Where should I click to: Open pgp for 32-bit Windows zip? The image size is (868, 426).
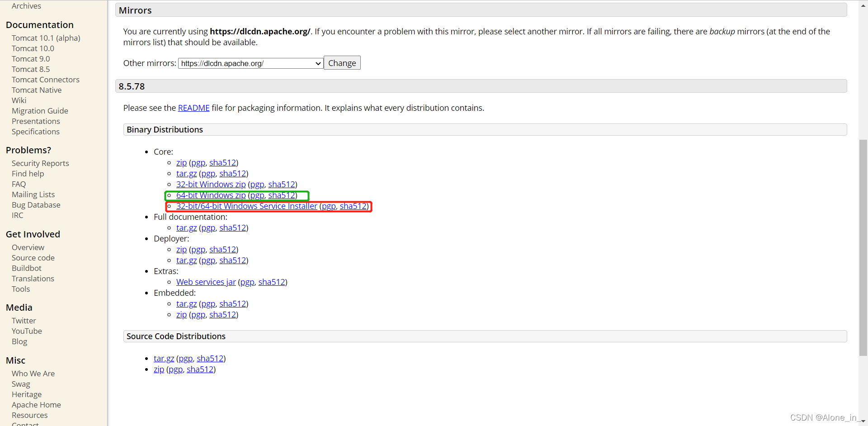[x=257, y=185]
